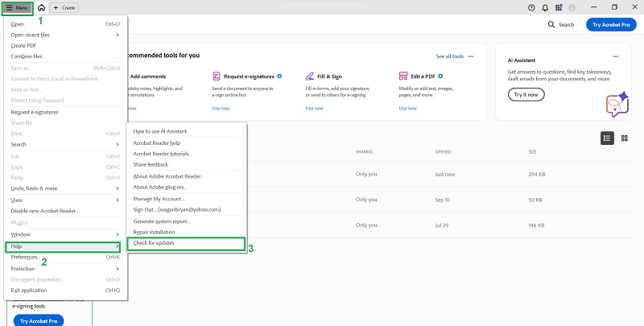
Task: Choose Exit application menu item
Action: coord(66,291)
